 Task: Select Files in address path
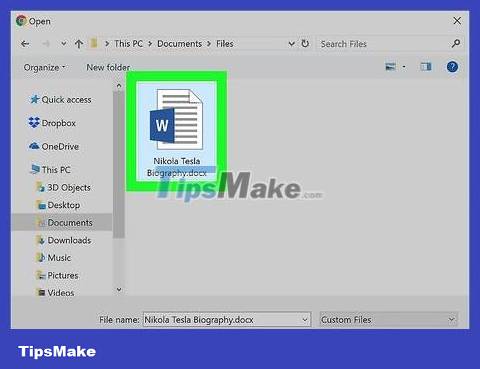pos(225,44)
